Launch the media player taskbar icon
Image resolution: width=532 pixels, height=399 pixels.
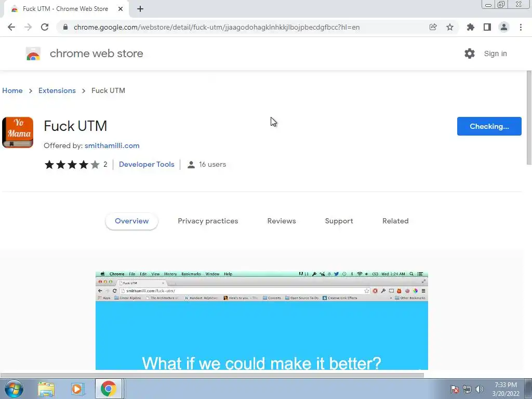coord(77,389)
